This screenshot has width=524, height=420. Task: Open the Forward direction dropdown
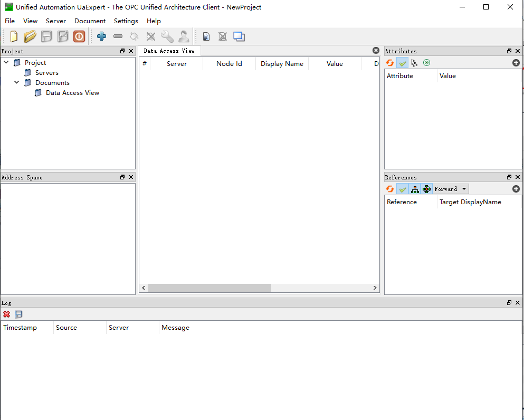pos(450,189)
